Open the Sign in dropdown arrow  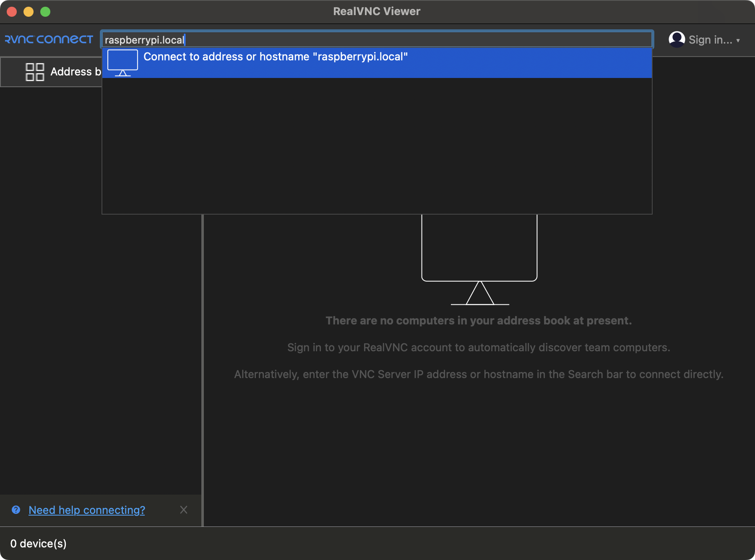739,40
